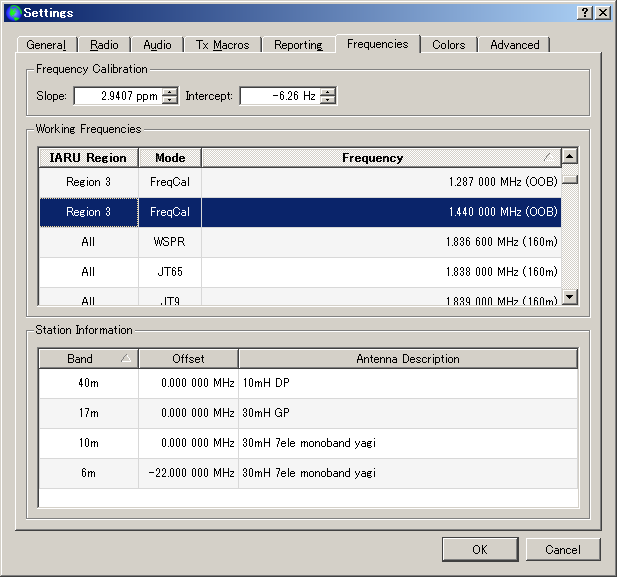Click the Working Frequencies scrollbar thumb
This screenshot has width=617, height=577.
point(570,179)
